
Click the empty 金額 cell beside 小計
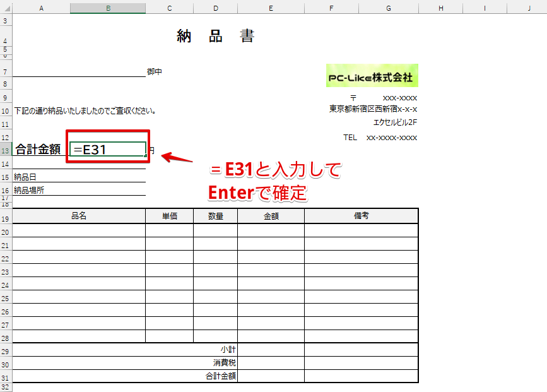271,350
